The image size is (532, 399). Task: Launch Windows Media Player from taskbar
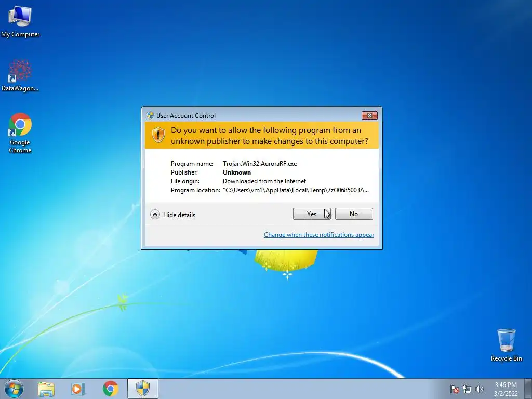(78, 389)
